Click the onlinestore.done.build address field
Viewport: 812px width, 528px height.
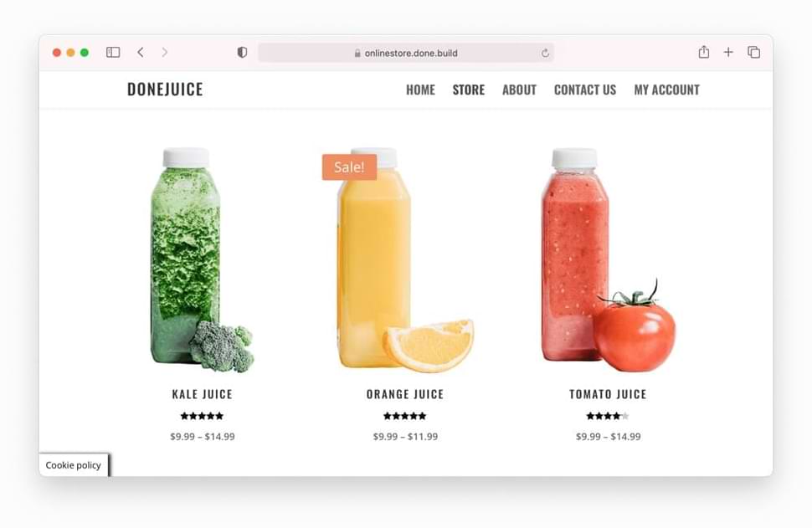(x=406, y=53)
